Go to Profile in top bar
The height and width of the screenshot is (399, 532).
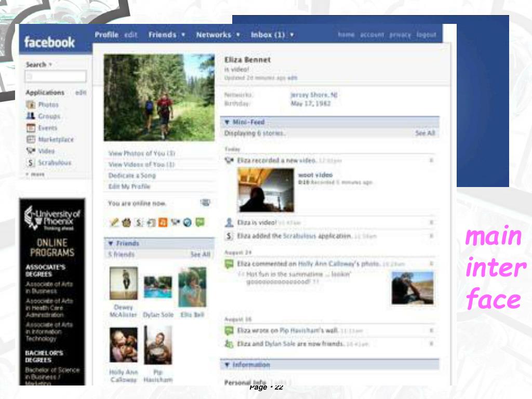pos(107,35)
